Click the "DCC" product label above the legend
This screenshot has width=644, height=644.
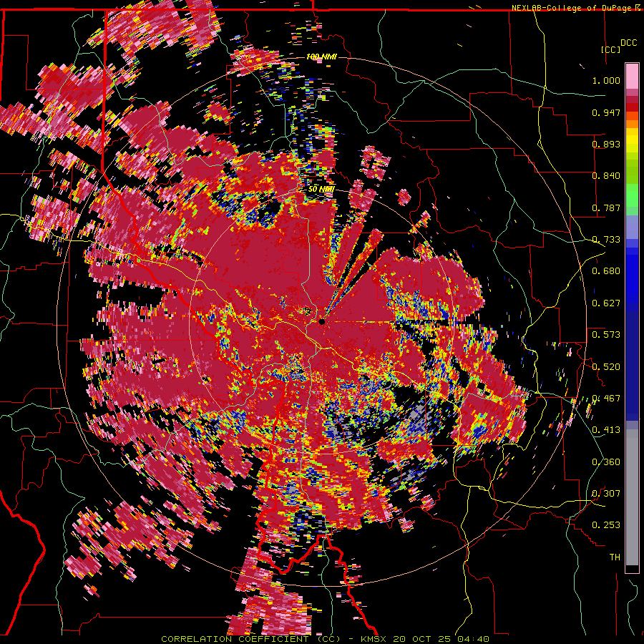coord(628,43)
